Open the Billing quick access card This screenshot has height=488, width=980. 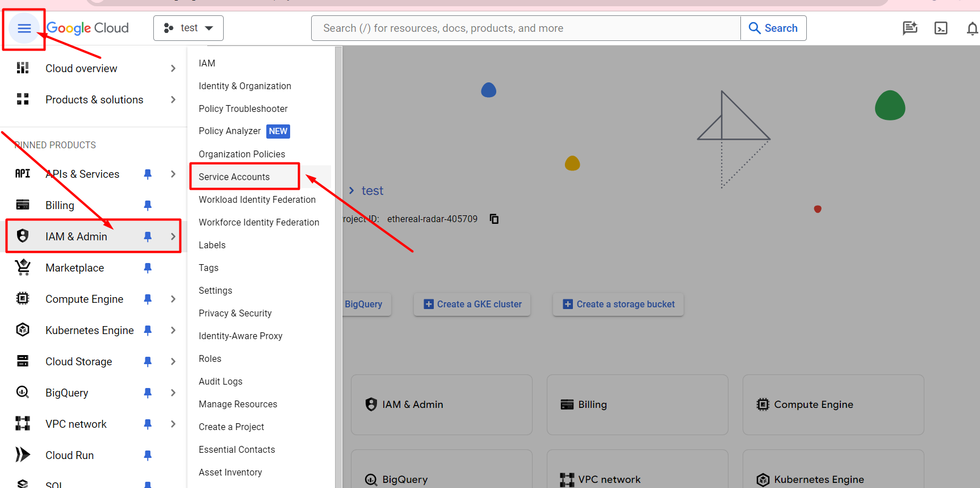638,404
